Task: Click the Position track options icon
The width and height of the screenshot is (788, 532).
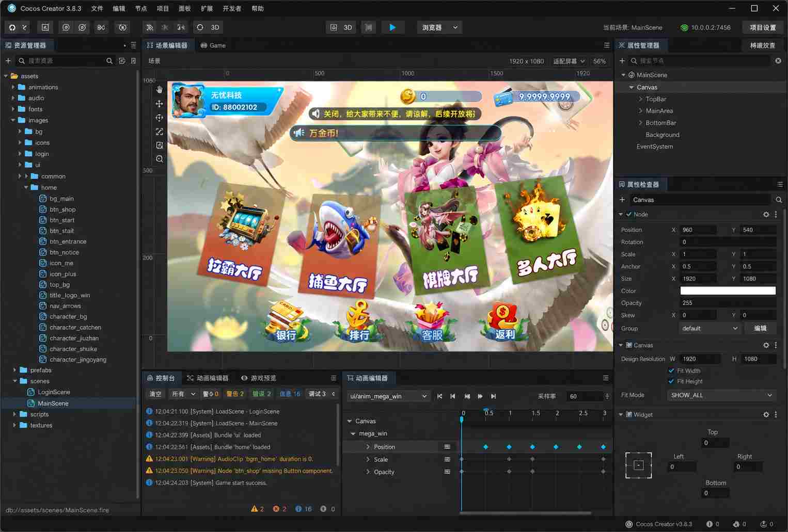Action: pyautogui.click(x=447, y=447)
